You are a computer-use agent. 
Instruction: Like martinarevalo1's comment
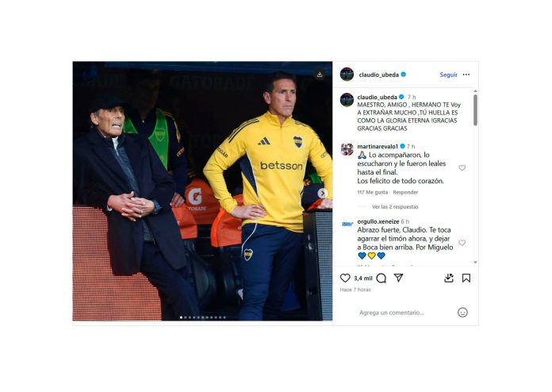tap(462, 168)
